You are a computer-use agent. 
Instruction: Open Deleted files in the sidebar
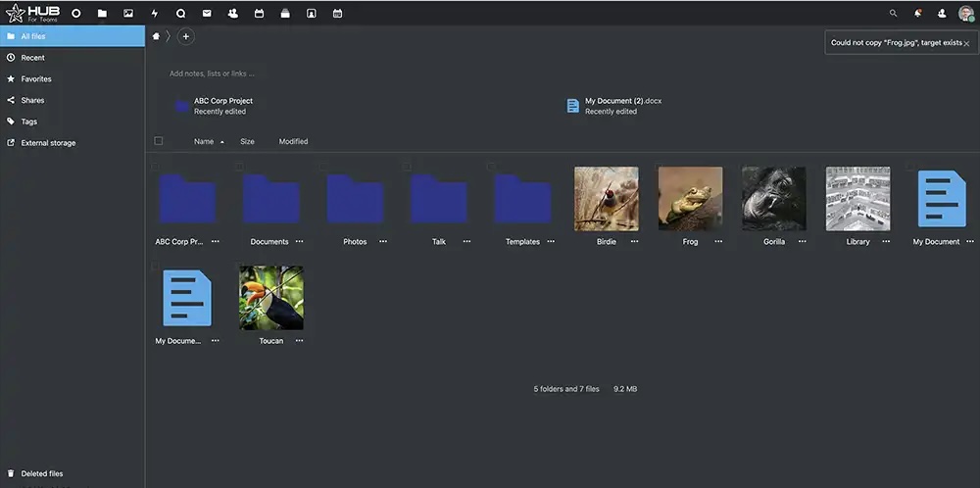pyautogui.click(x=42, y=473)
